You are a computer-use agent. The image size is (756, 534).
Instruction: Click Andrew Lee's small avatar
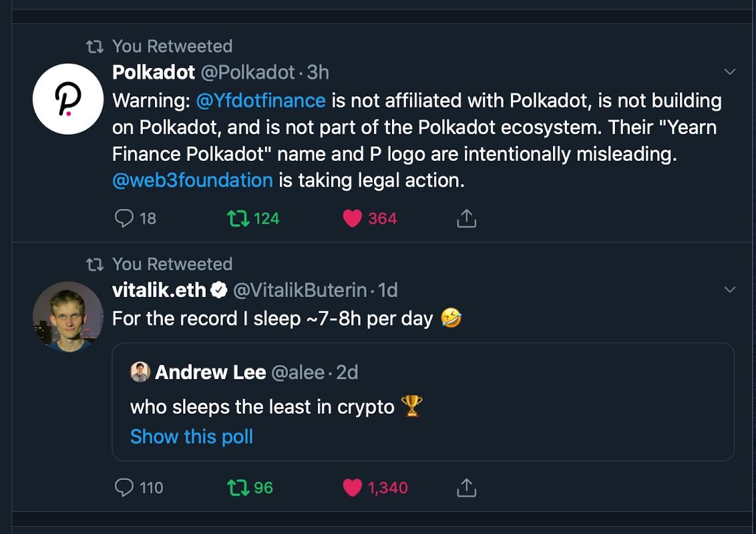coord(140,372)
